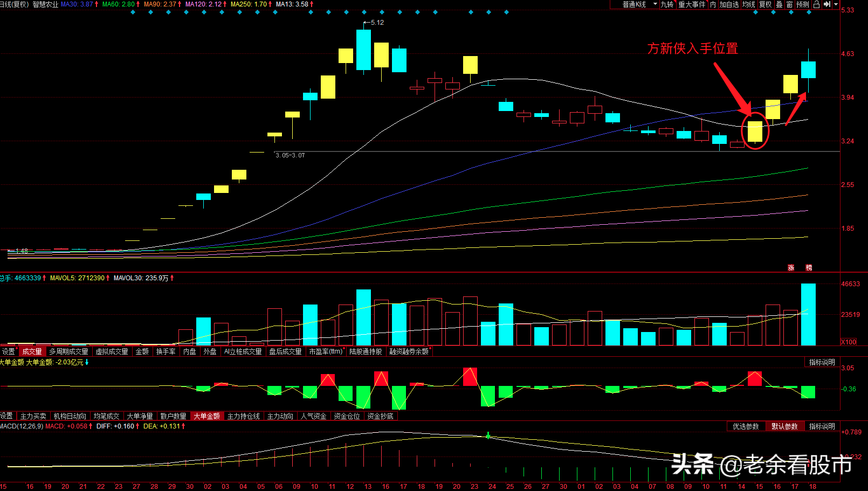Screen dimensions: 868x491
Task: Switch to the 主力动向 tab
Action: coord(280,416)
